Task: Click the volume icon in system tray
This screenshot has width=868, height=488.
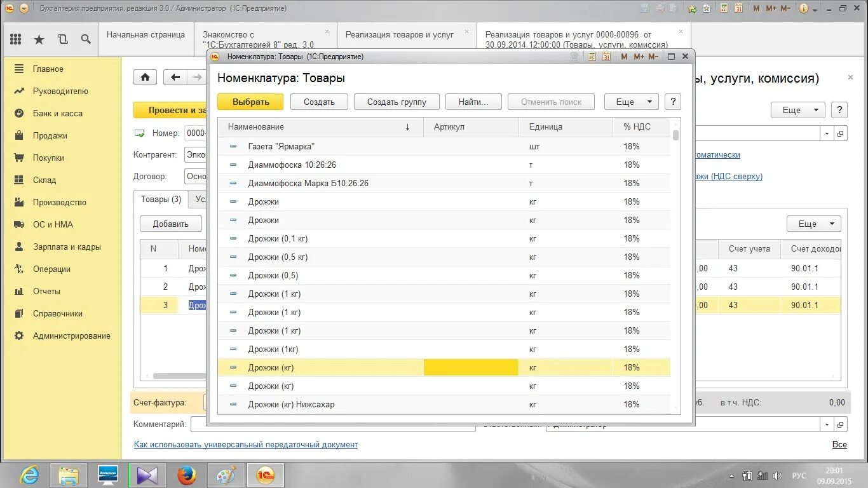Action: (x=777, y=476)
